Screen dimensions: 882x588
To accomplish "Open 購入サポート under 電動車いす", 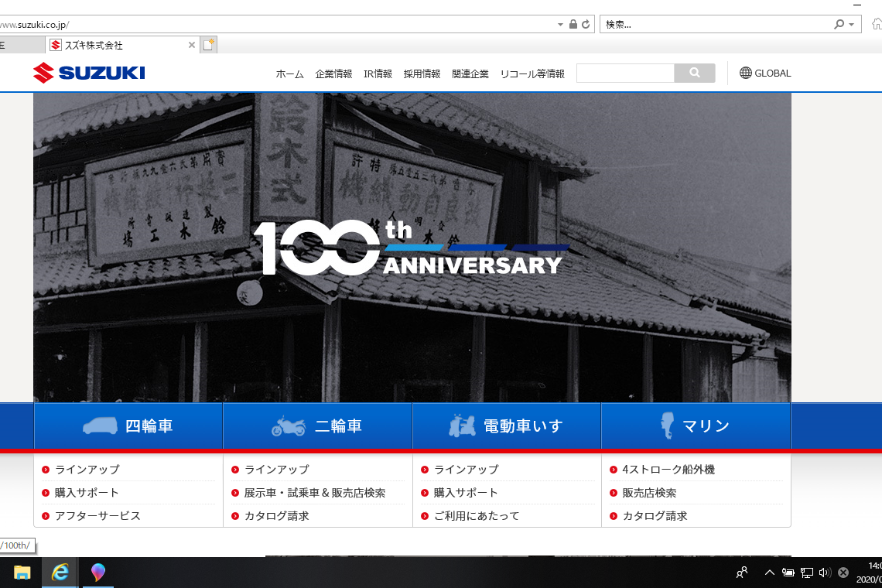I will point(466,492).
